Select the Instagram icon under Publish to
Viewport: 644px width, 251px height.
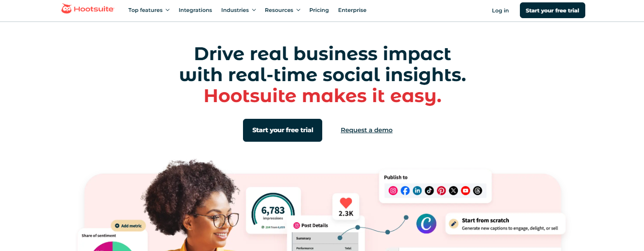click(393, 190)
